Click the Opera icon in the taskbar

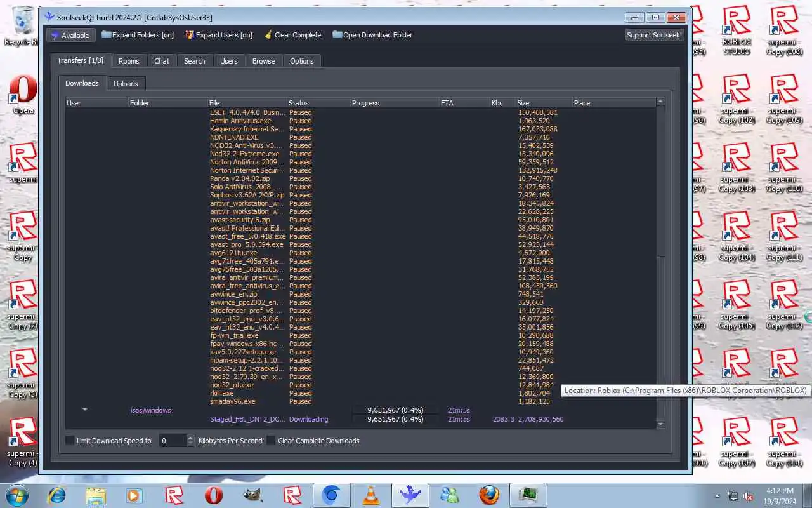pyautogui.click(x=214, y=495)
